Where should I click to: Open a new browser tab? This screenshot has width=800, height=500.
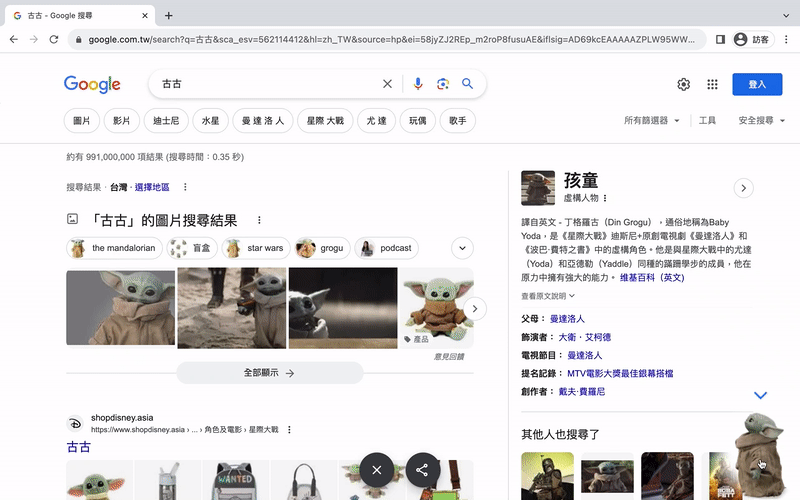coord(168,16)
